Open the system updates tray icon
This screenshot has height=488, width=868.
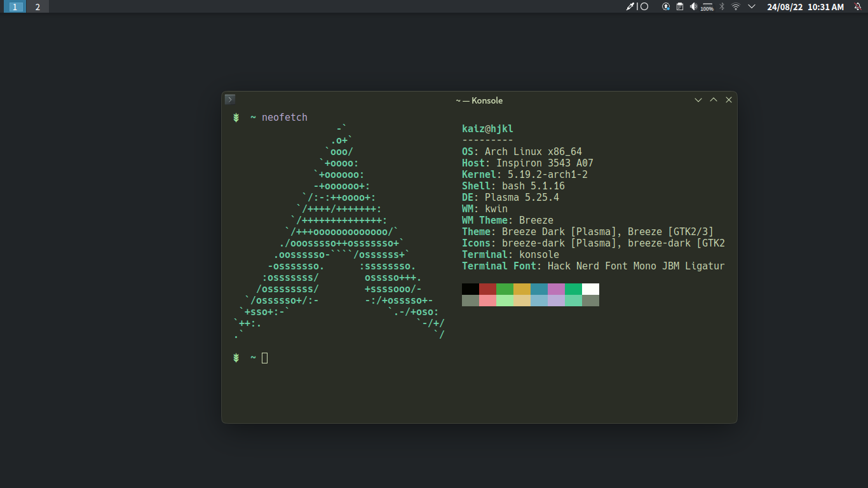pos(666,6)
